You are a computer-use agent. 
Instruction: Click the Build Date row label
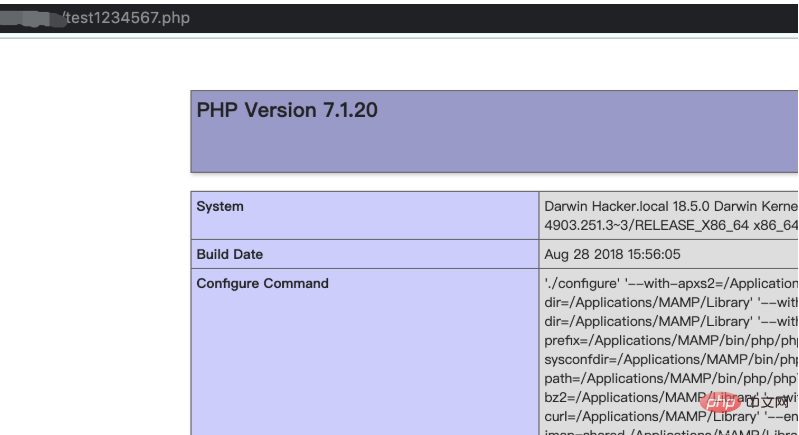[229, 254]
